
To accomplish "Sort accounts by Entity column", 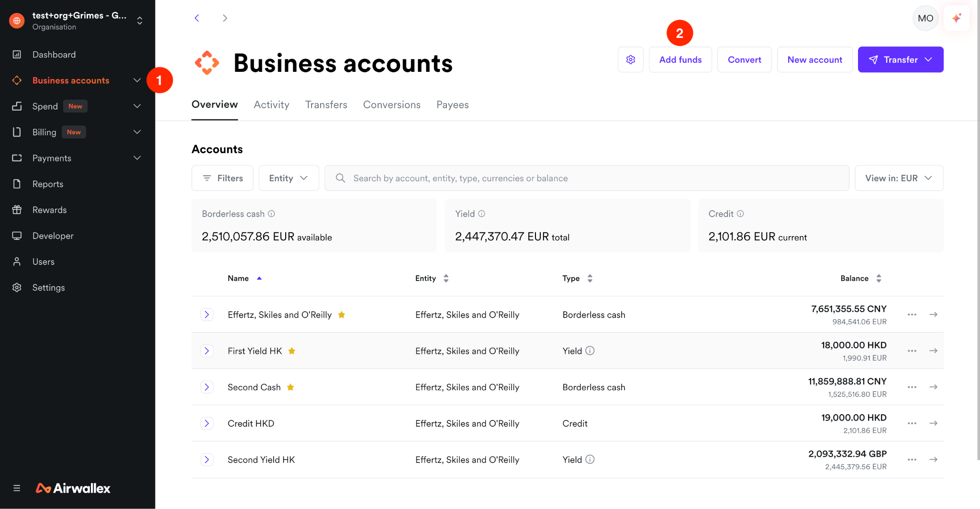I will pyautogui.click(x=432, y=278).
